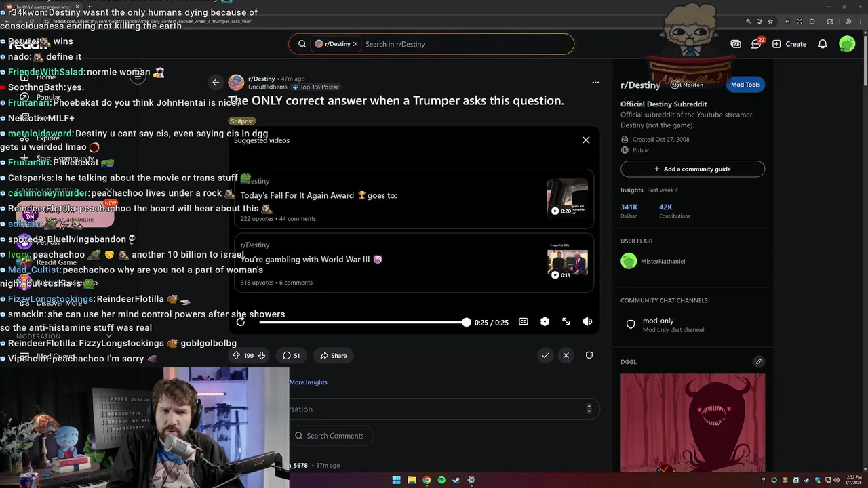This screenshot has width=868, height=488.
Task: Share the post
Action: [x=333, y=355]
